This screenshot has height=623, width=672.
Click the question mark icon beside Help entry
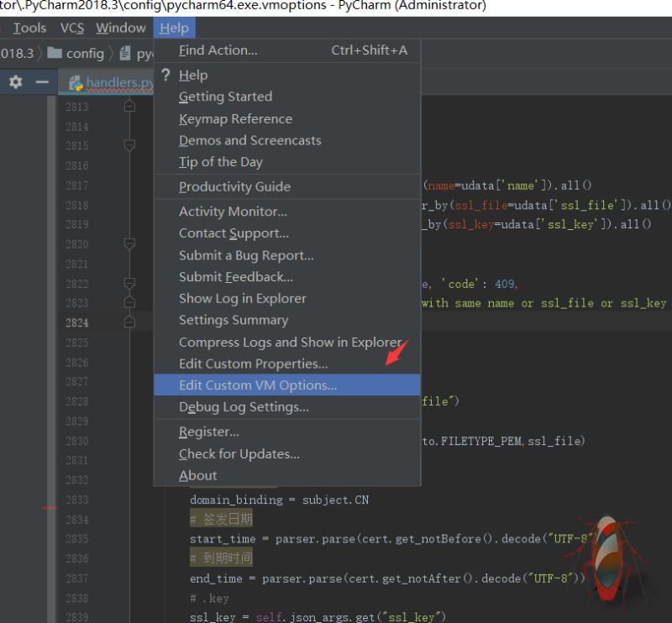[x=165, y=76]
